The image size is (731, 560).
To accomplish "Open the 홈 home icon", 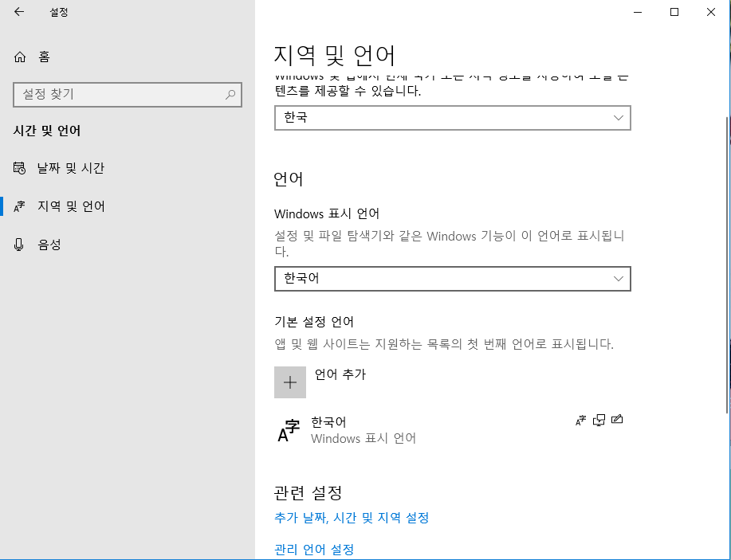I will pos(20,57).
